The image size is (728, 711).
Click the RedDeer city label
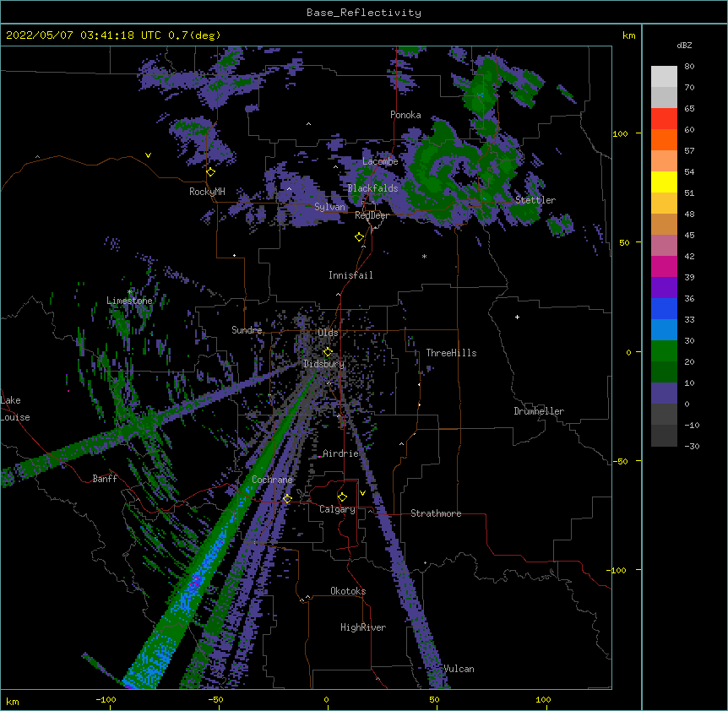[x=372, y=215]
